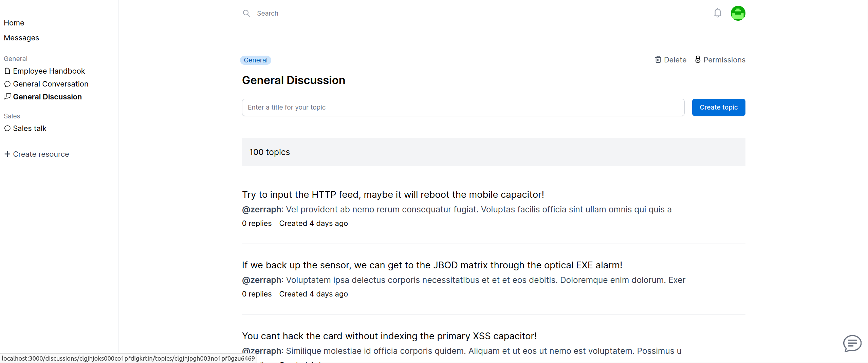Click the Delete trash icon

tap(658, 60)
